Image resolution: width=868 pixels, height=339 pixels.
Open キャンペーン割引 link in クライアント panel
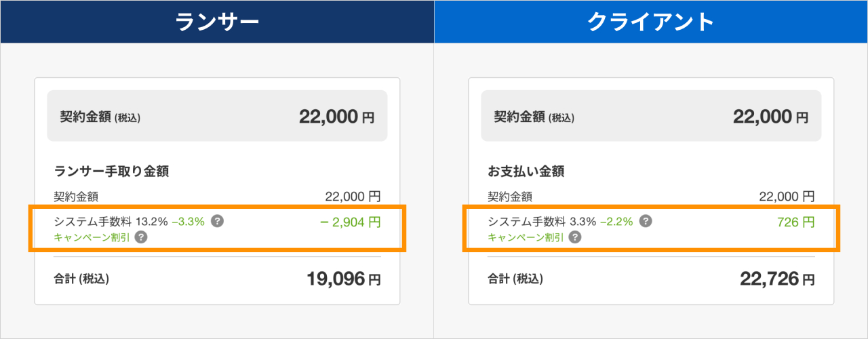(526, 237)
